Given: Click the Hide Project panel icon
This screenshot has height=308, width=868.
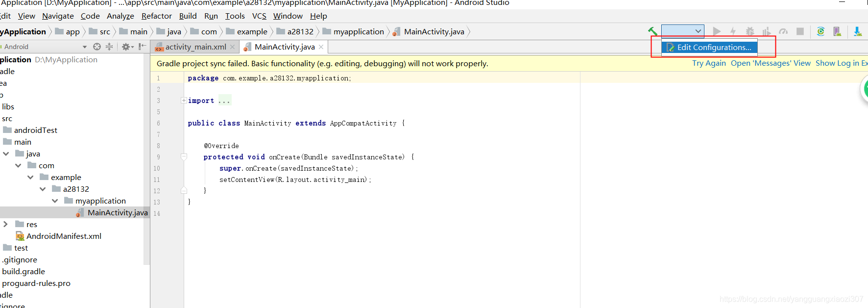Looking at the screenshot, I should 142,47.
